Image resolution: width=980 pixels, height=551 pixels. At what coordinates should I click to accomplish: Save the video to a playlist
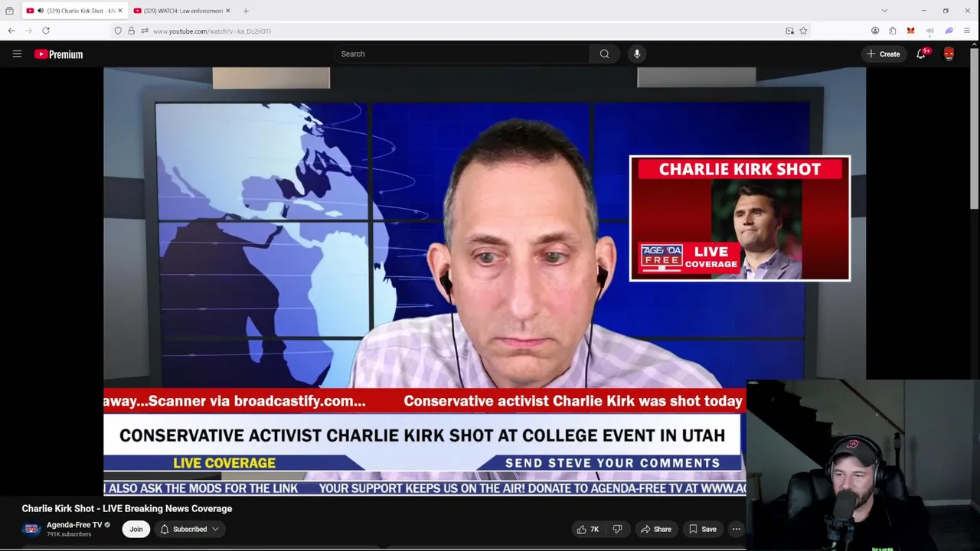click(702, 529)
